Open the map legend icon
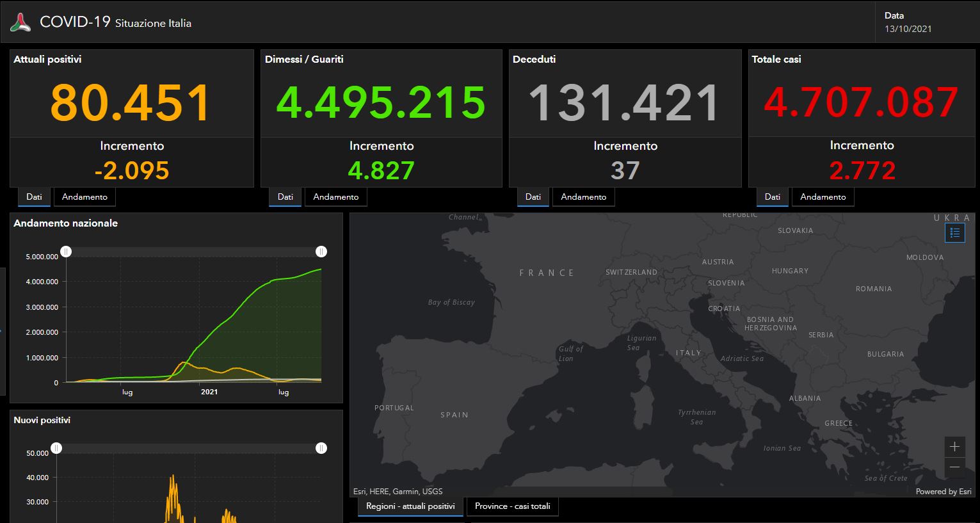 coord(954,233)
